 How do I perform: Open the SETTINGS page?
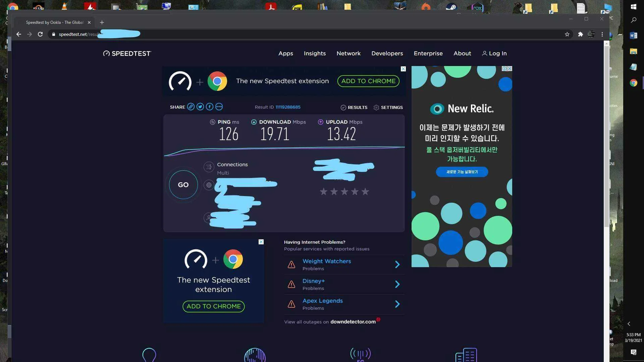coord(388,108)
